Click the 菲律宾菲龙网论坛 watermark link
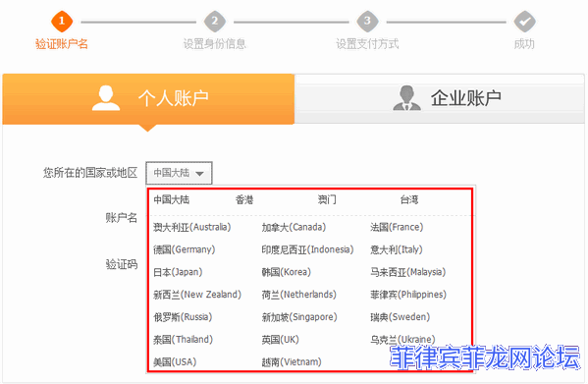This screenshot has height=384, width=588. click(x=485, y=357)
